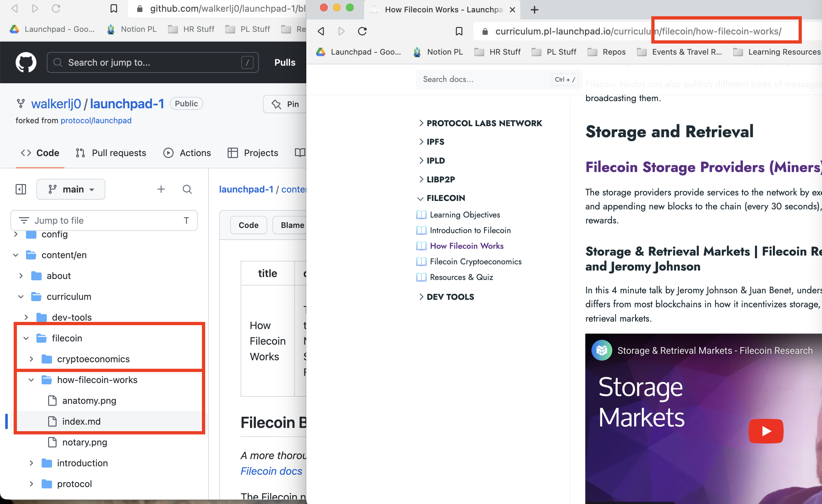822x504 pixels.
Task: Click the GitHub Octocat logo
Action: 26,62
